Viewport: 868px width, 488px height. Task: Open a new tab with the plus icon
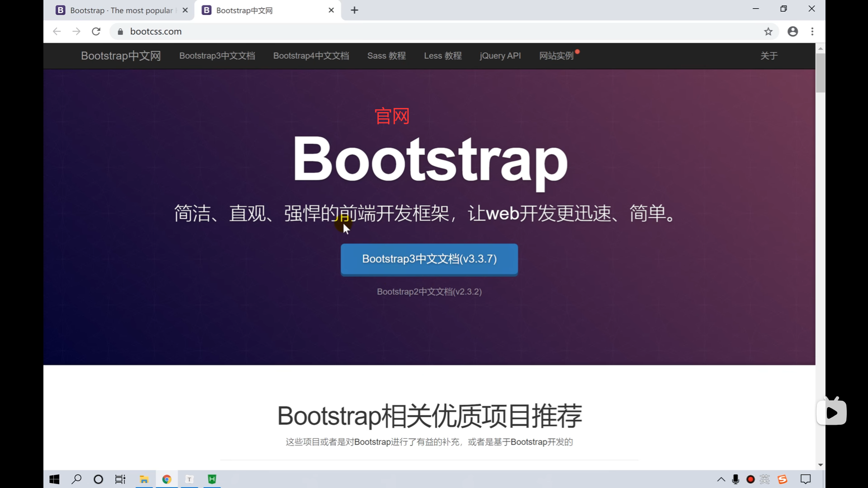[x=354, y=10]
